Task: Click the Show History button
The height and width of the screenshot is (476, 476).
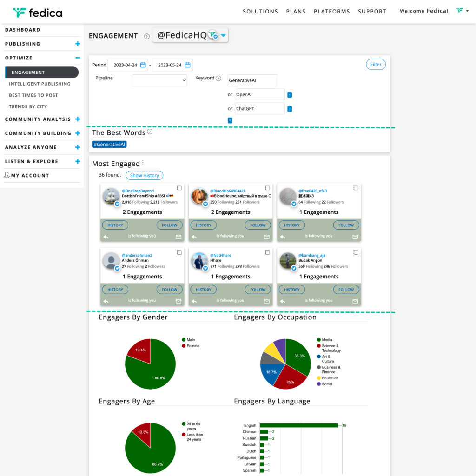Action: (x=144, y=175)
